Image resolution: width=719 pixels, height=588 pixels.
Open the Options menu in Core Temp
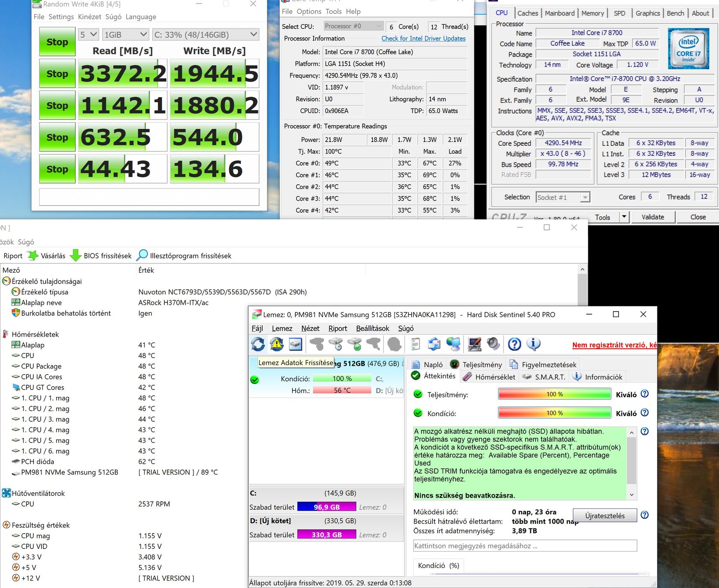click(309, 11)
